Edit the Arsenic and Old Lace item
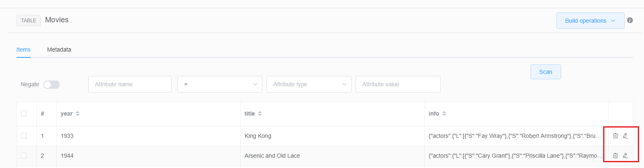The image size is (644, 168). (625, 156)
